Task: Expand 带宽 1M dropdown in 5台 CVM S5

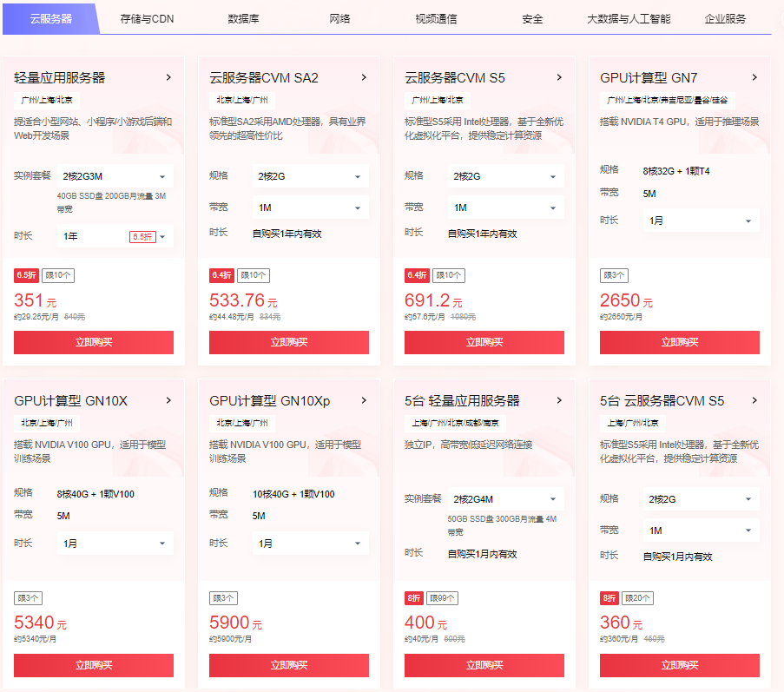Action: point(701,531)
